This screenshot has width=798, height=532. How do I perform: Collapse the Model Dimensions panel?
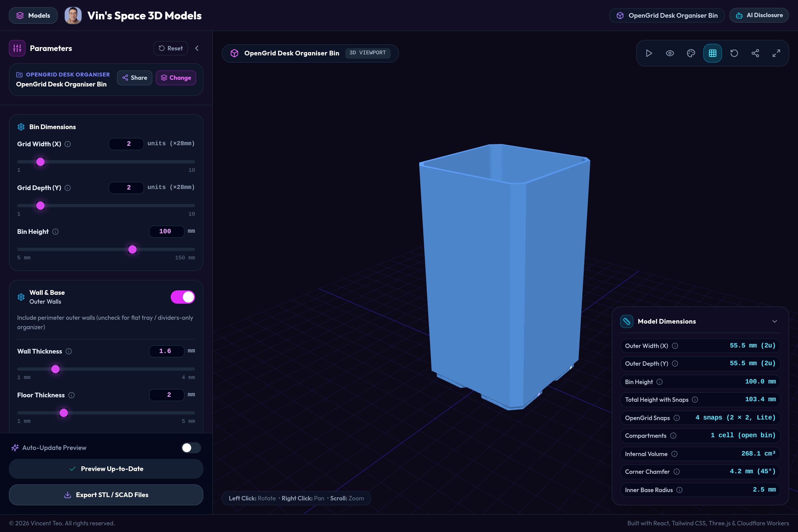(775, 321)
